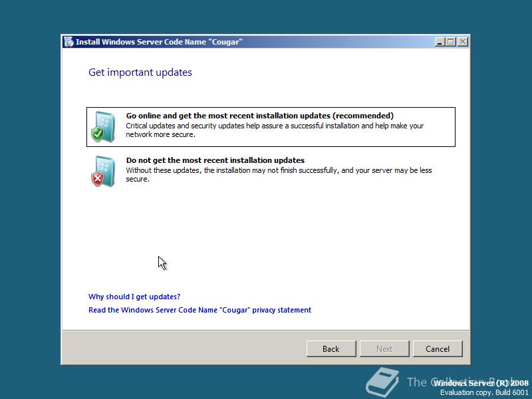The height and width of the screenshot is (399, 532).
Task: Click the Critical updates and security updates description
Action: pos(275,130)
